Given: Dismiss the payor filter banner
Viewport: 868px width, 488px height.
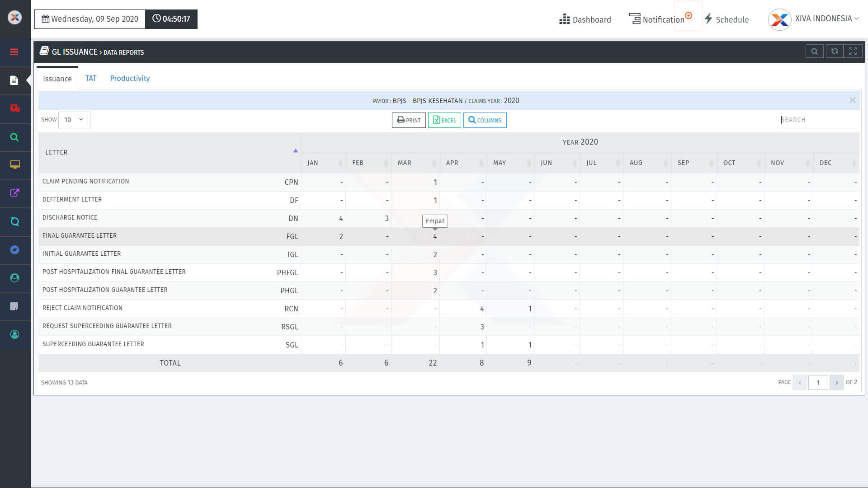Looking at the screenshot, I should click(x=852, y=100).
